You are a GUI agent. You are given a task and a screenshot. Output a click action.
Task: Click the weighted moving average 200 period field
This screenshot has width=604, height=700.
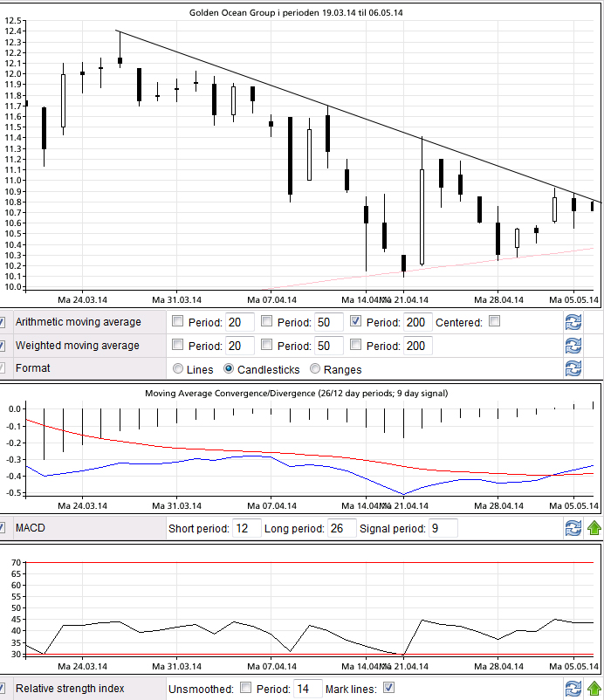pyautogui.click(x=417, y=346)
